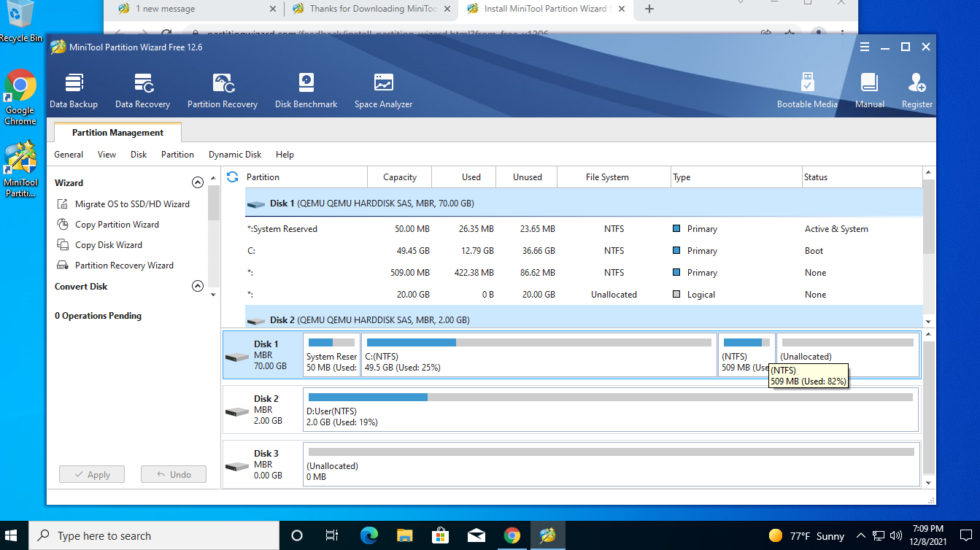Select D:User(NTFS) partition on Disk 2
The image size is (980, 550).
click(611, 410)
